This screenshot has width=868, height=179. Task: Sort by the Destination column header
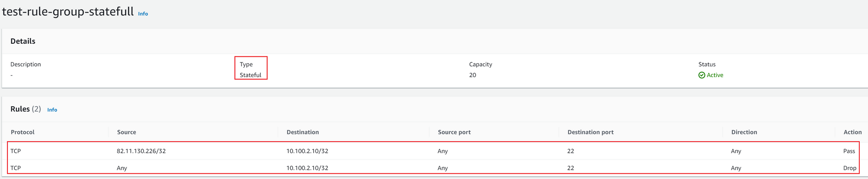point(302,132)
